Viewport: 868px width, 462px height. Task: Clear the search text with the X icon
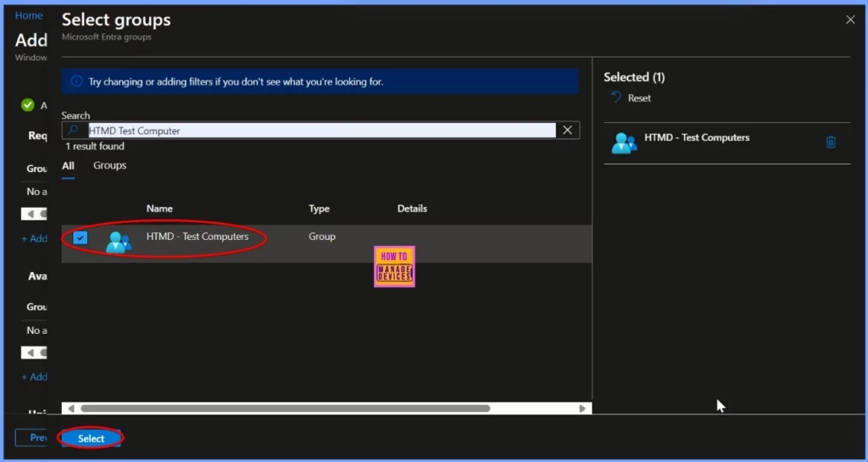tap(567, 130)
